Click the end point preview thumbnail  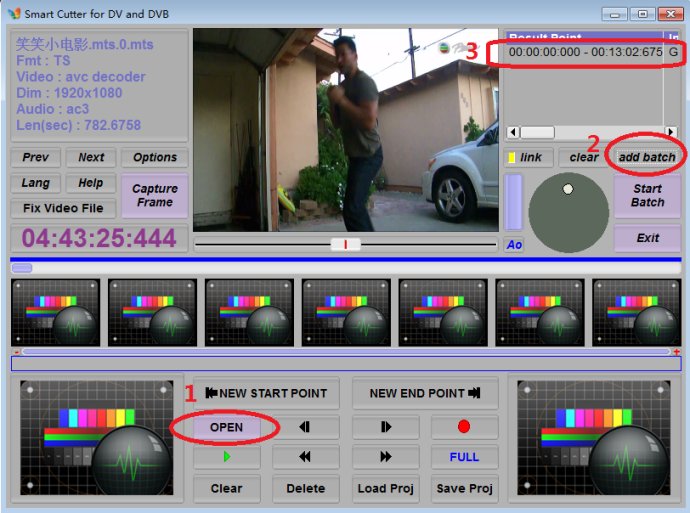click(594, 438)
